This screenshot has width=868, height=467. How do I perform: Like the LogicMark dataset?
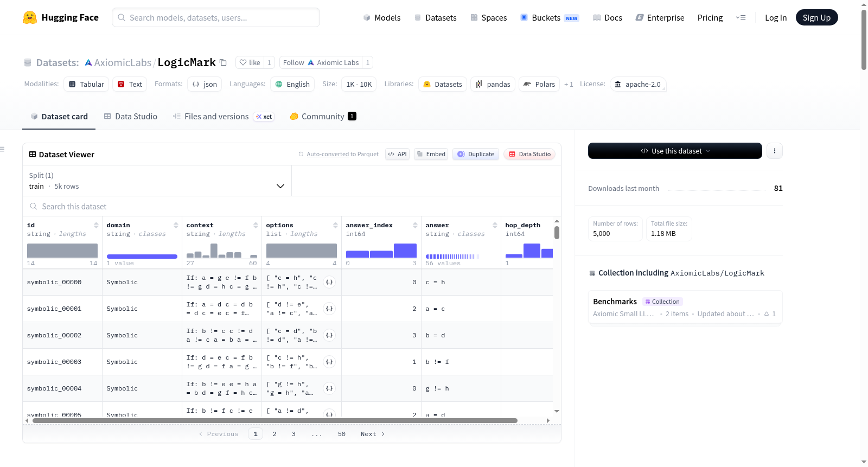point(250,62)
